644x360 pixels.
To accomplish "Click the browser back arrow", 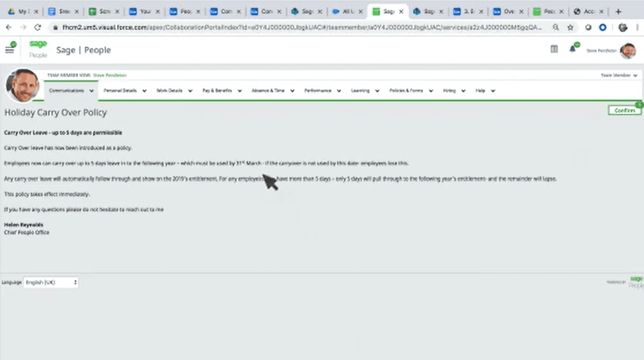I will (x=9, y=27).
